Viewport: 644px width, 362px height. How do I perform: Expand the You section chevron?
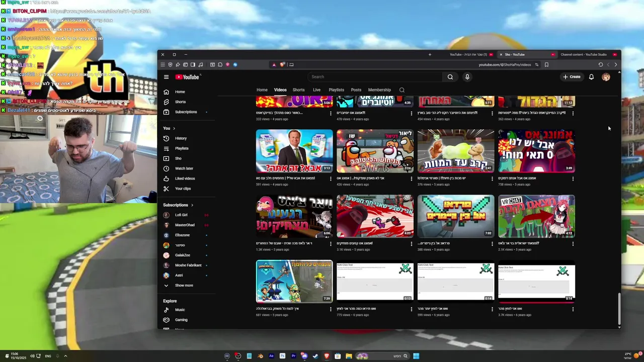174,128
